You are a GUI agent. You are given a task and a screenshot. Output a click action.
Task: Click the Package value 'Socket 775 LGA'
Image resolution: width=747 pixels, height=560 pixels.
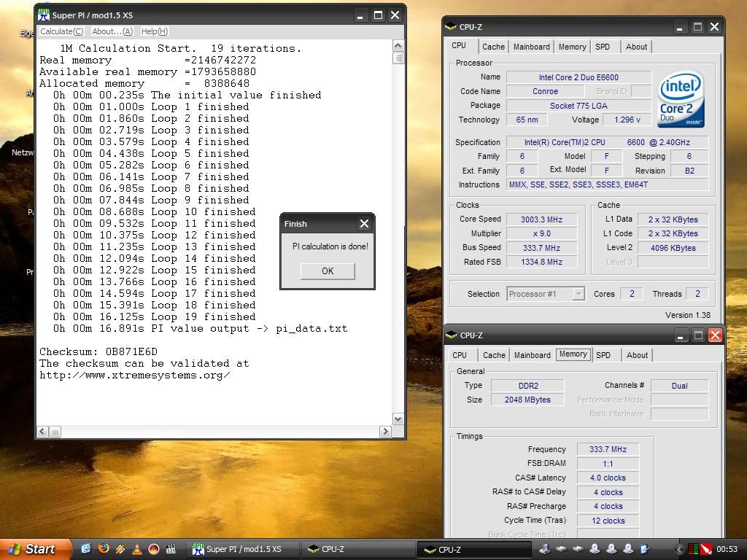tap(578, 106)
